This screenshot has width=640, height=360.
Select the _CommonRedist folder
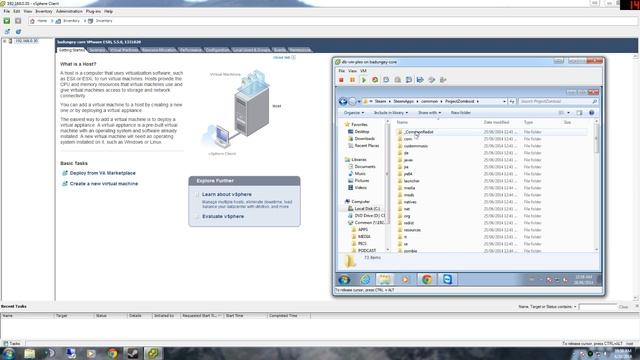tap(418, 132)
